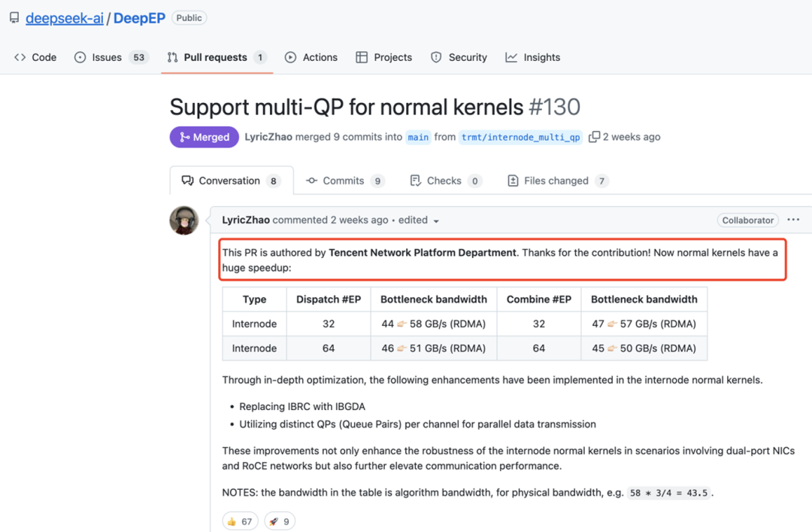
Task: Click the repository icon beside deepseek-ai
Action: 14,18
